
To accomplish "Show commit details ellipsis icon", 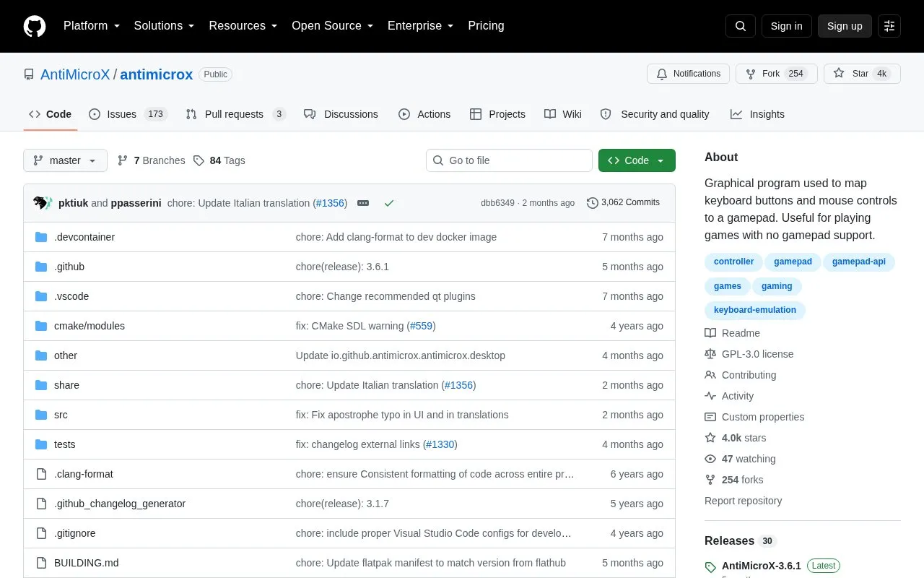I will pos(363,203).
